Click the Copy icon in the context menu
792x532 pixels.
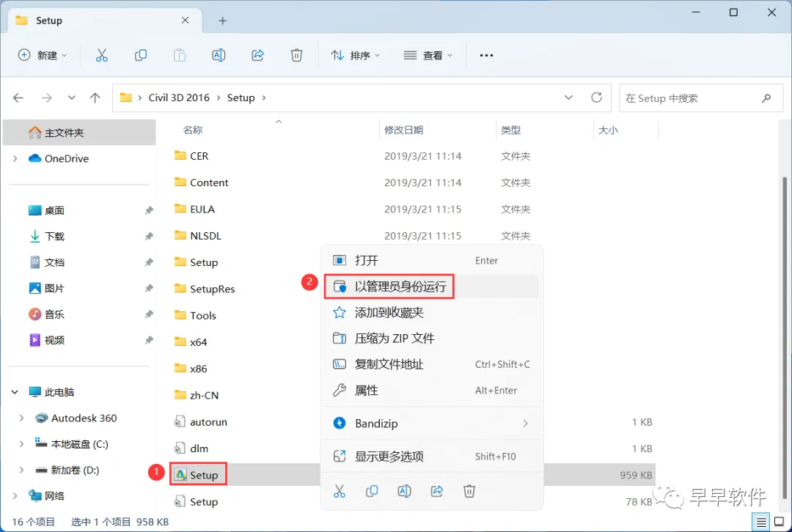point(372,491)
